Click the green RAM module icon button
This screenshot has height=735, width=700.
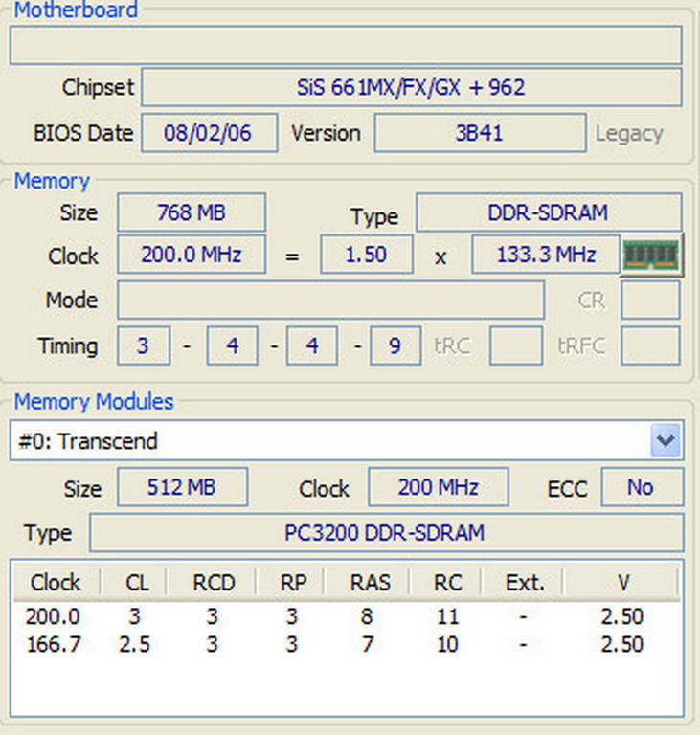[651, 255]
